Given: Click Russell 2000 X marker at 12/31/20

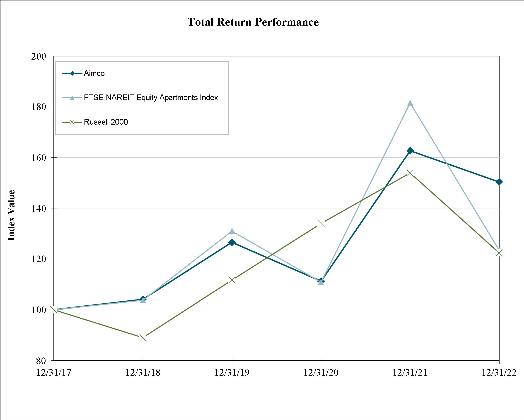Looking at the screenshot, I should click(x=321, y=223).
